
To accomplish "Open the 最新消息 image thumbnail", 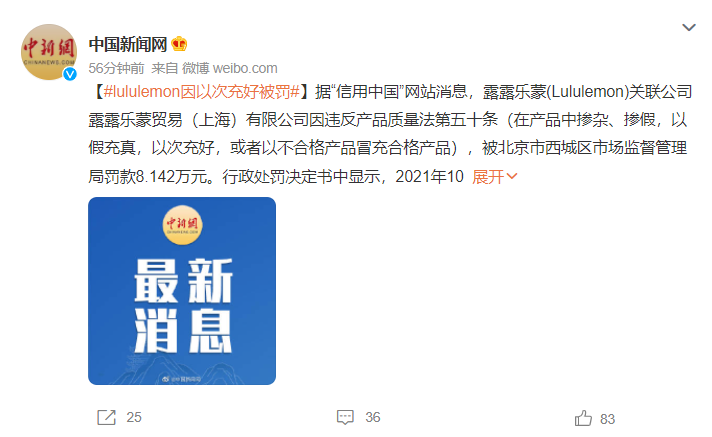I will coord(182,291).
